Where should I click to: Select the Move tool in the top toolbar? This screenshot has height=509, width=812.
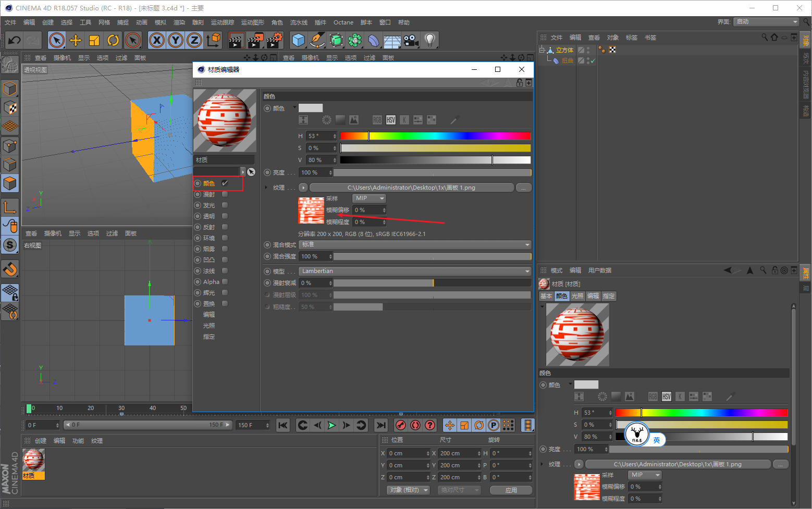click(x=76, y=40)
